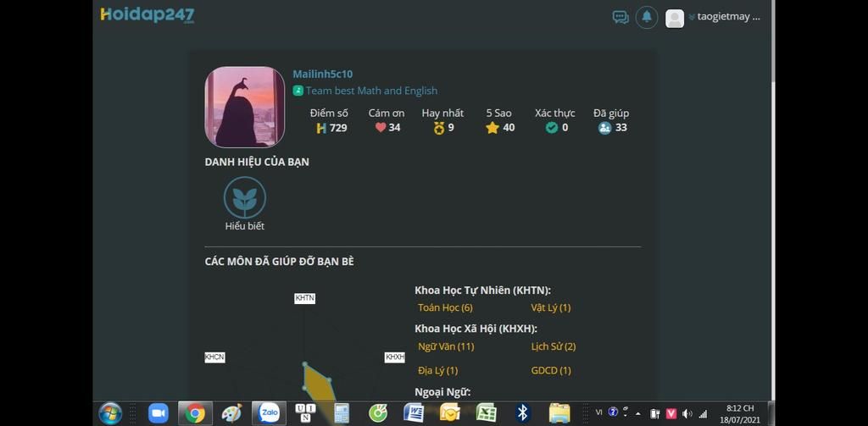
Task: Open Calculator from the taskbar
Action: pyautogui.click(x=342, y=413)
